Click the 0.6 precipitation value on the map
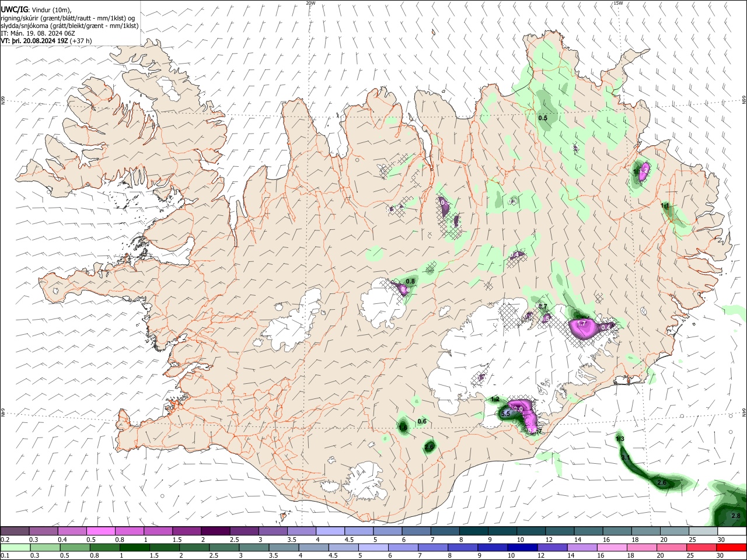Screen dimensions: 747x560 point(423,421)
